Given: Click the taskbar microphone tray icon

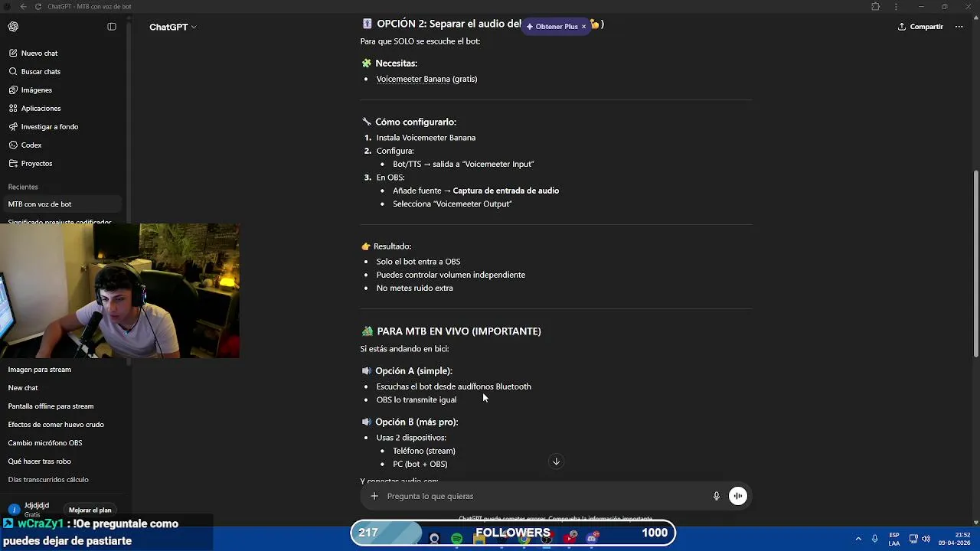Looking at the screenshot, I should click(x=874, y=539).
